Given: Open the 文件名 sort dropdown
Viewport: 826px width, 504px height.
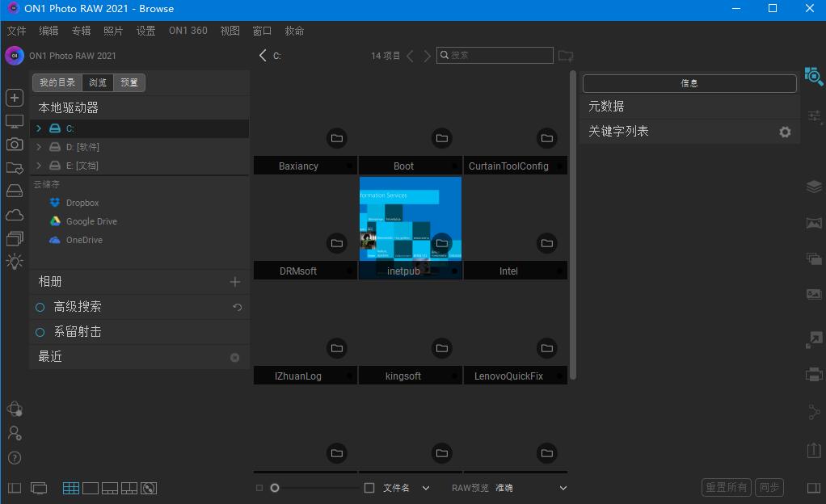Looking at the screenshot, I should pos(425,488).
